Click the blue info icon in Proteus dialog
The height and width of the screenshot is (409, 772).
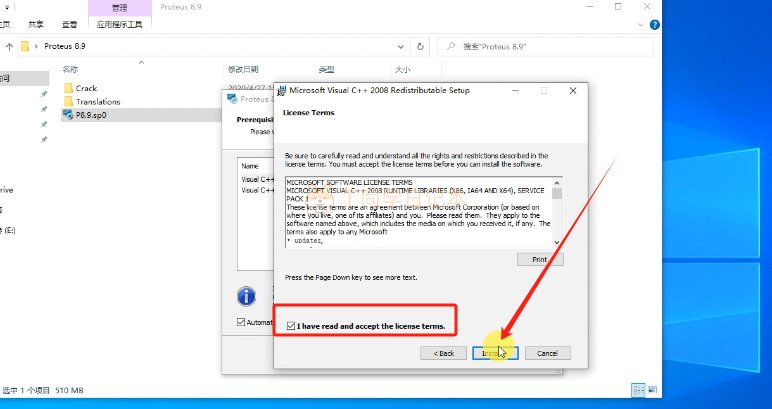[x=246, y=296]
